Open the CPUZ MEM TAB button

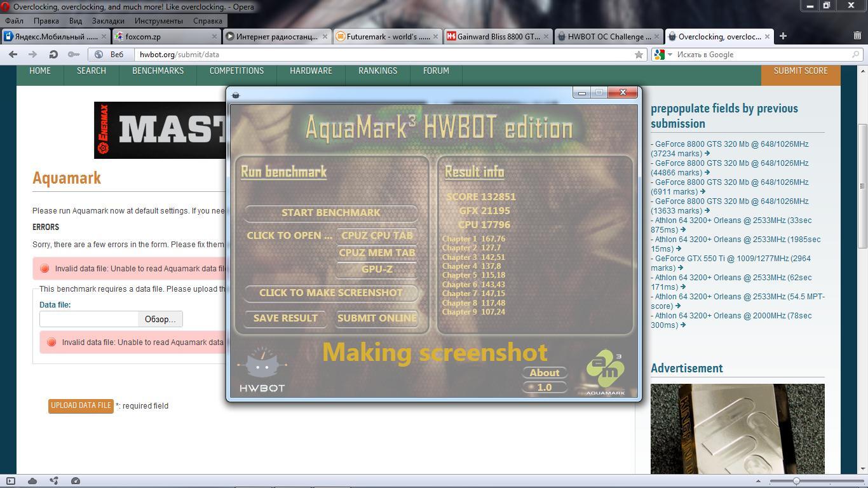point(377,253)
